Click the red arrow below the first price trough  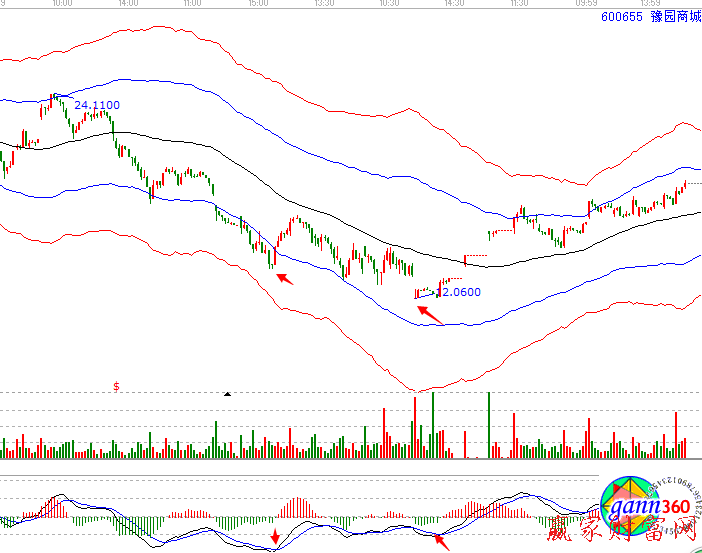click(284, 277)
